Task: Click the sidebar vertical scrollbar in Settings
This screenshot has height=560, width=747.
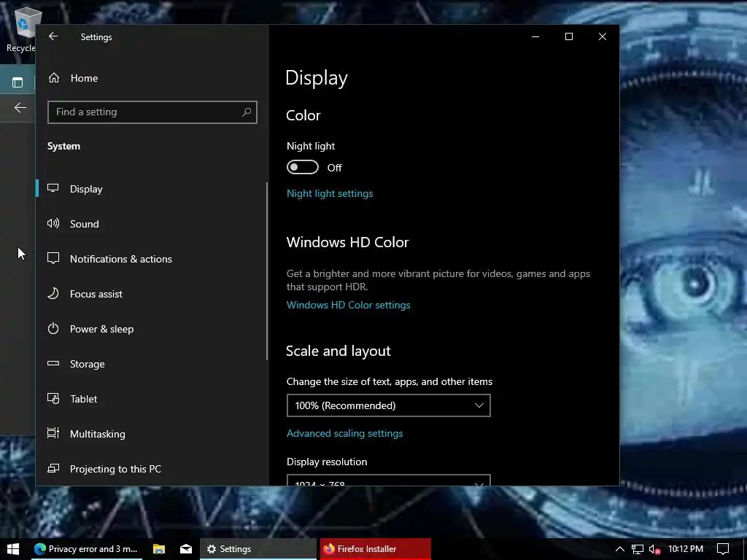Action: click(267, 271)
